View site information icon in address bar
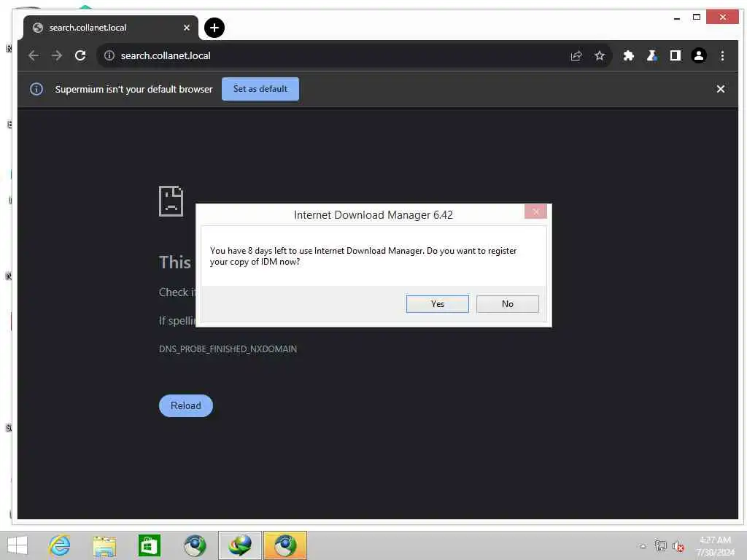This screenshot has width=747, height=560. pos(109,55)
